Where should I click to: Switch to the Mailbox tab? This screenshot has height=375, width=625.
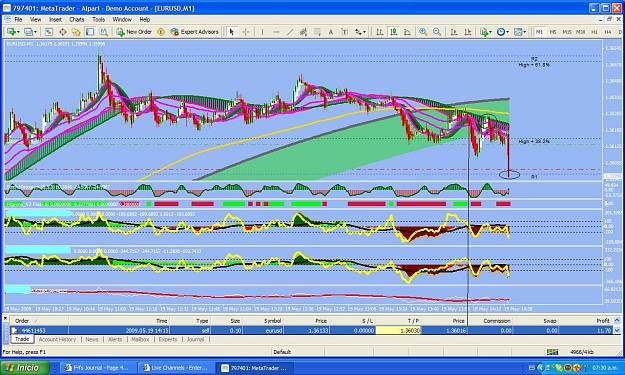[140, 340]
